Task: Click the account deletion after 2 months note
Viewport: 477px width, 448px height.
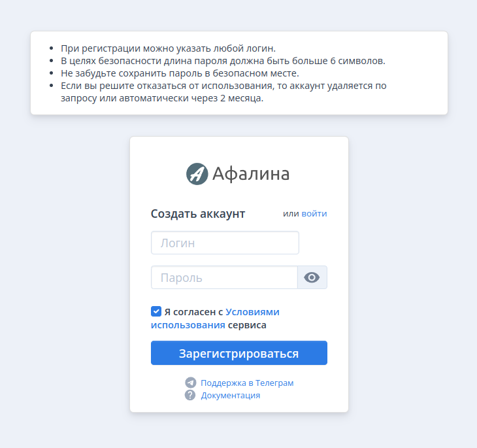Action: pyautogui.click(x=223, y=92)
